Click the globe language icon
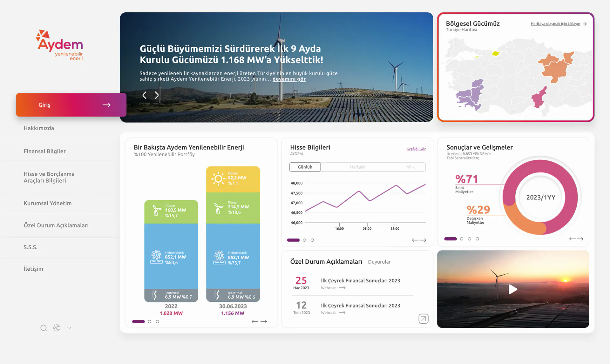The height and width of the screenshot is (364, 610). pyautogui.click(x=57, y=328)
